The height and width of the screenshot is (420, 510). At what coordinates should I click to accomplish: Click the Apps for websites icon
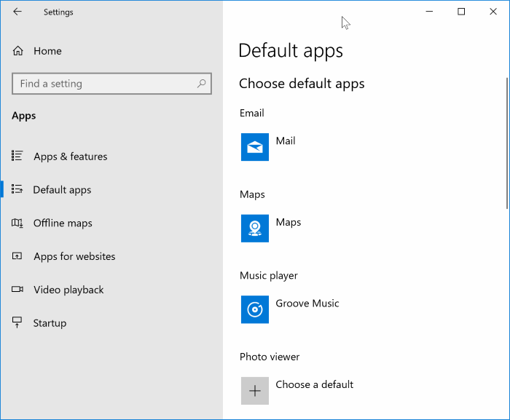tap(17, 256)
